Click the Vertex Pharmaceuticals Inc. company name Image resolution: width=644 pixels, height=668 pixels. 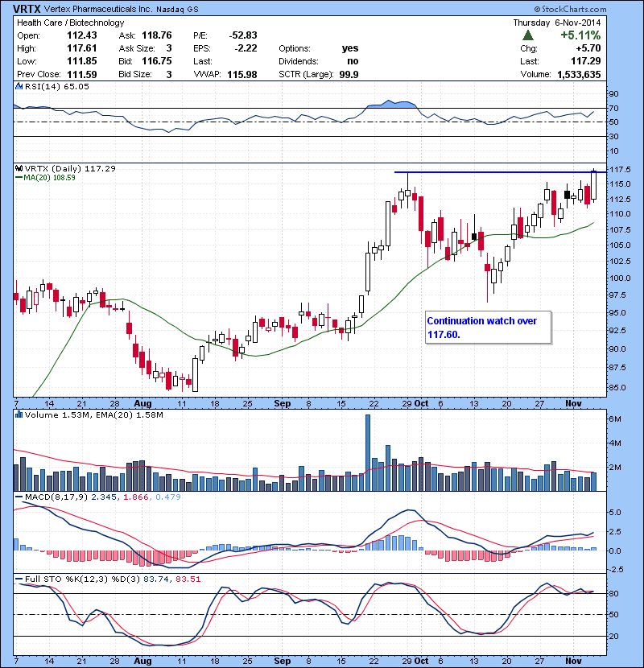tap(97, 9)
